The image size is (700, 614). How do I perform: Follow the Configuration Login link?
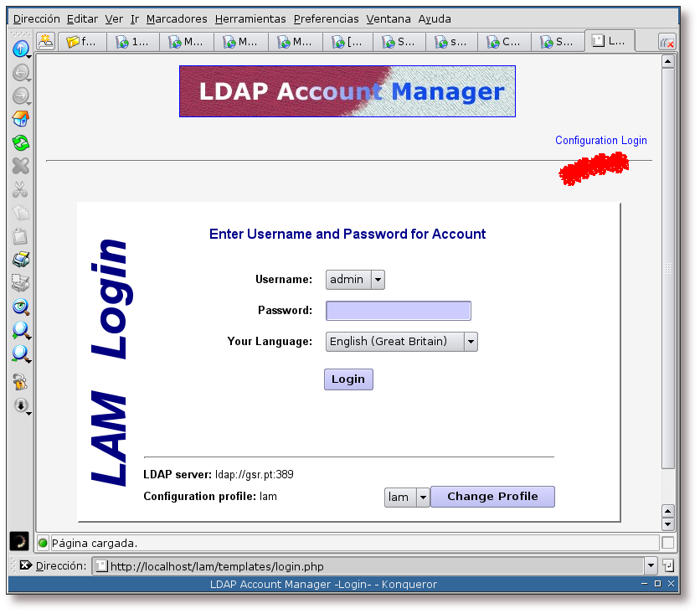600,141
